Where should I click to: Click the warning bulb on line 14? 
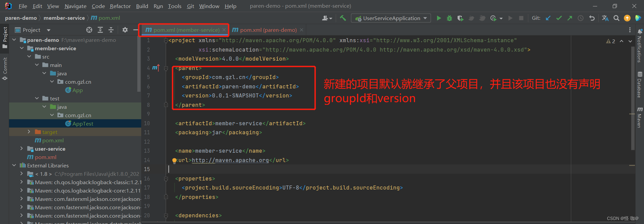[174, 160]
